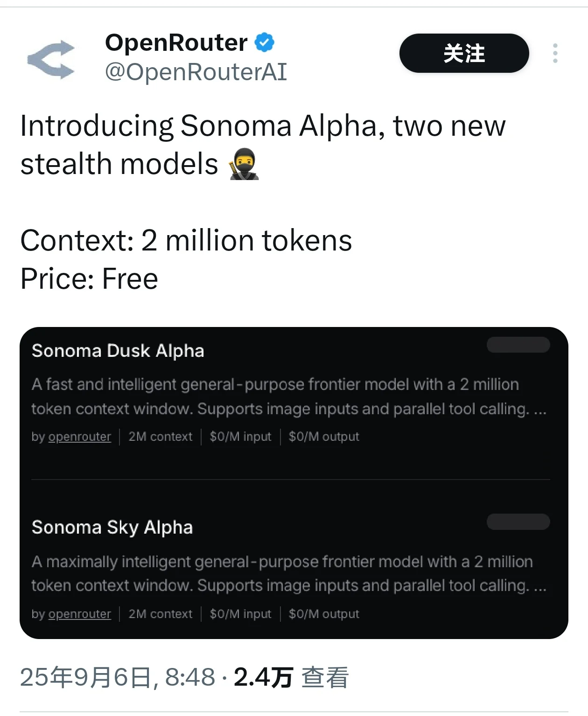588x716 pixels.
Task: Click "2M context" under Sonoma Sky Alpha
Action: [160, 614]
